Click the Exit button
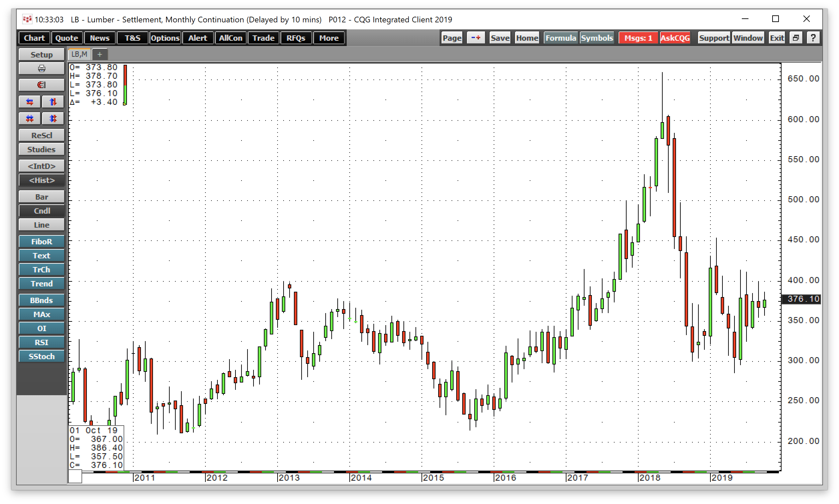Screen dimensions: 839x504 (777, 38)
